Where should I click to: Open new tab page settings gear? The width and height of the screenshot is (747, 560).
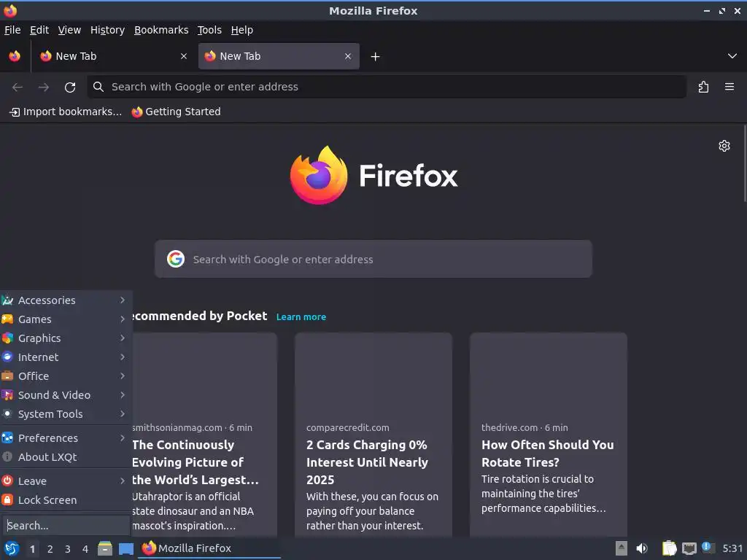click(x=724, y=146)
